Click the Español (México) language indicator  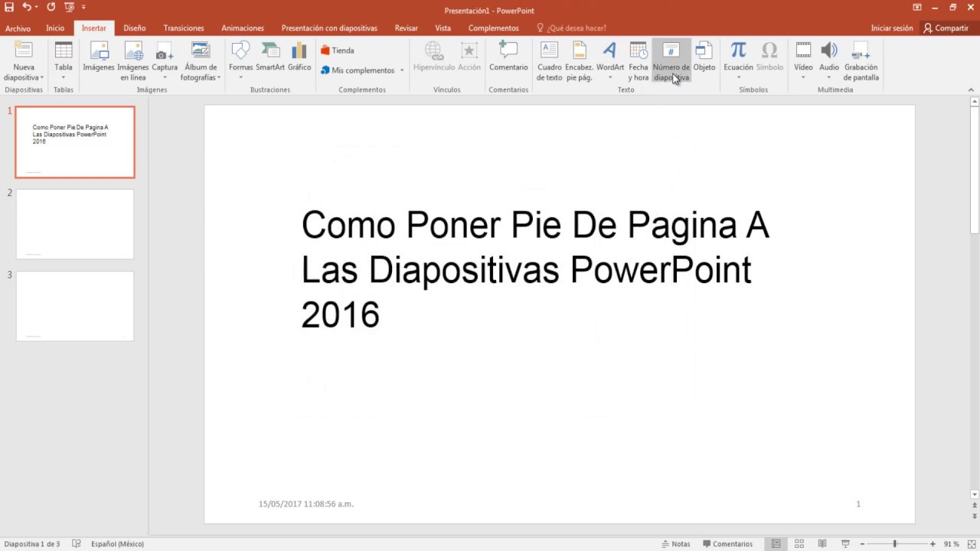tap(117, 544)
